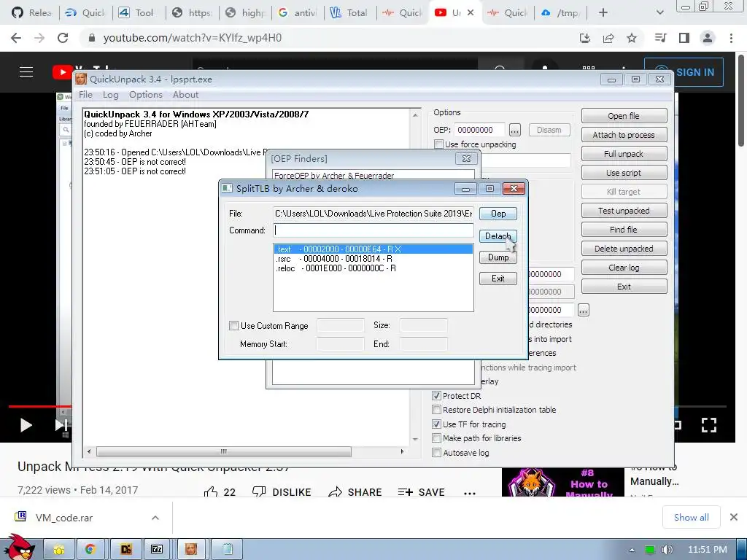Toggle Make path for libraries checkbox
747x560 pixels.
coord(436,438)
